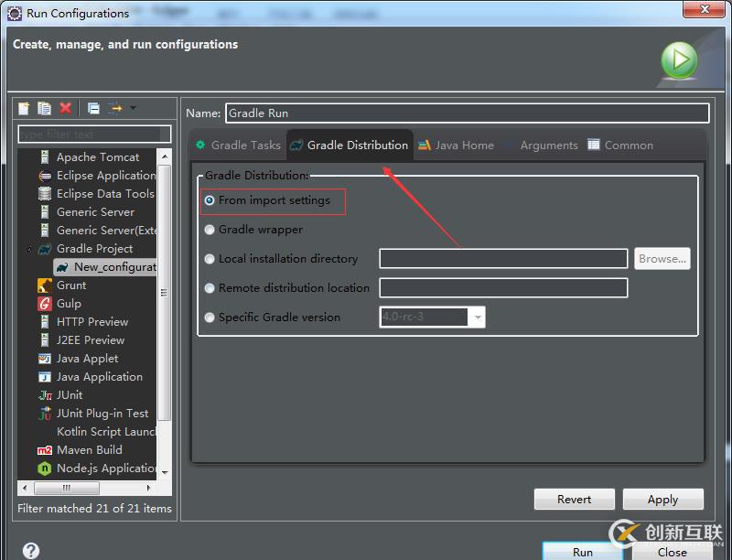732x560 pixels.
Task: Click the Apply button
Action: [662, 500]
